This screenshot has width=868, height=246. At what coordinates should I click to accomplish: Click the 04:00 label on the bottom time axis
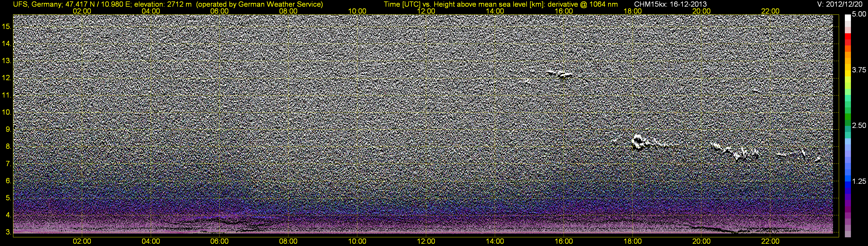coord(151,241)
